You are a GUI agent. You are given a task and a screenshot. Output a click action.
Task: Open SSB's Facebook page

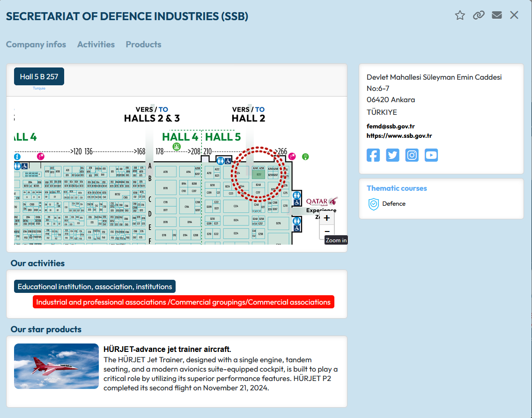pyautogui.click(x=373, y=155)
